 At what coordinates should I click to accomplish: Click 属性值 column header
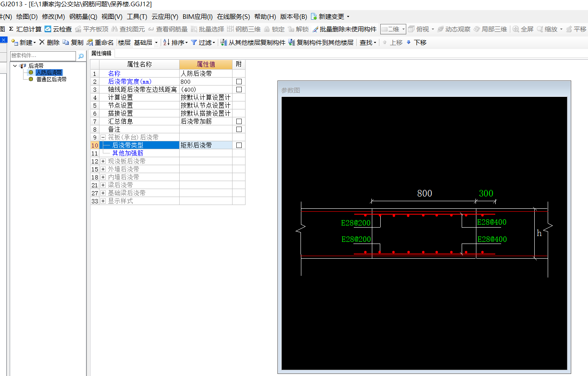point(206,64)
